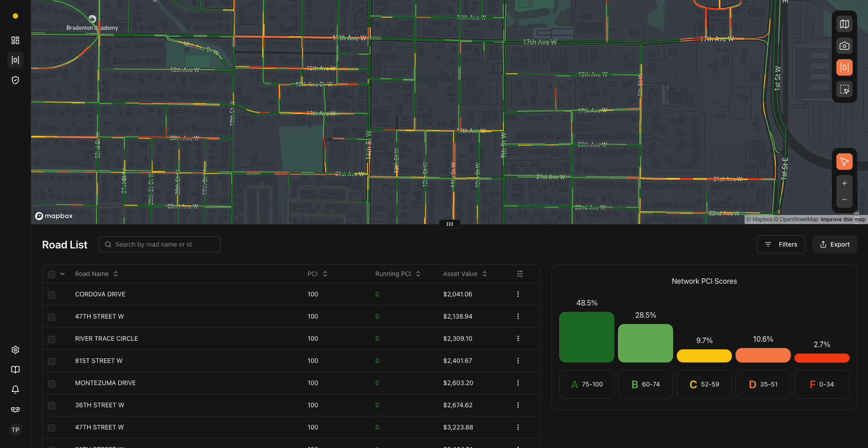Select the RIVER TRACE CIRCLE checkbox
Viewport: 868px width, 448px height.
point(52,339)
